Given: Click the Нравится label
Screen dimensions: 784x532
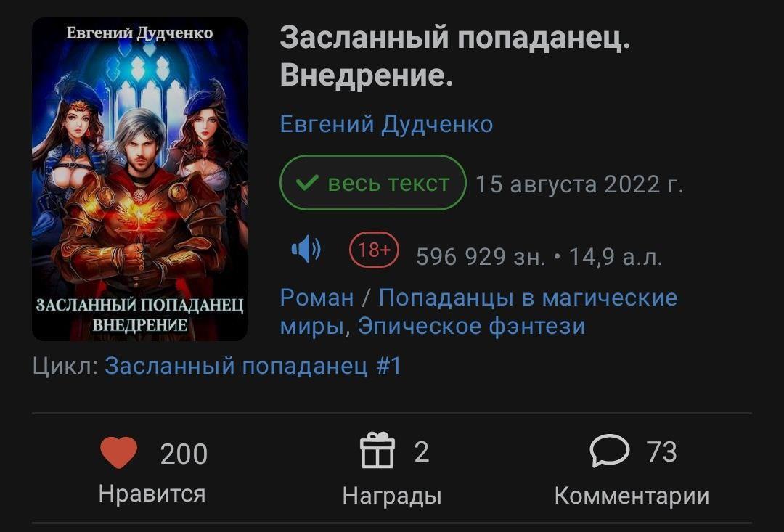Looking at the screenshot, I should [x=152, y=494].
